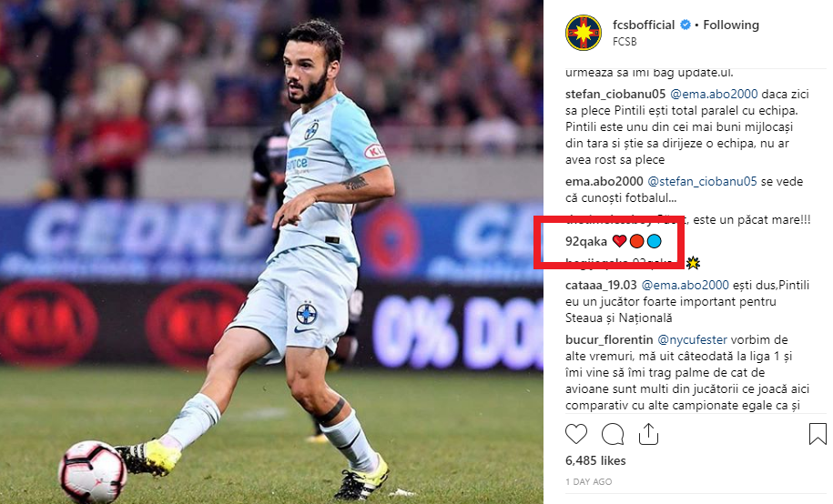Open bucur_florentin commenter profile
The height and width of the screenshot is (504, 833).
coord(609,339)
